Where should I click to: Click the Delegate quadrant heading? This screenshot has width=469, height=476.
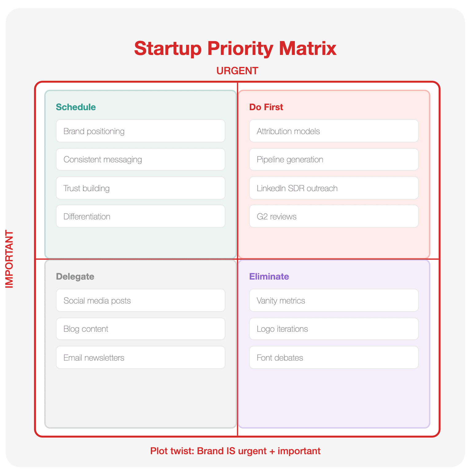click(75, 277)
